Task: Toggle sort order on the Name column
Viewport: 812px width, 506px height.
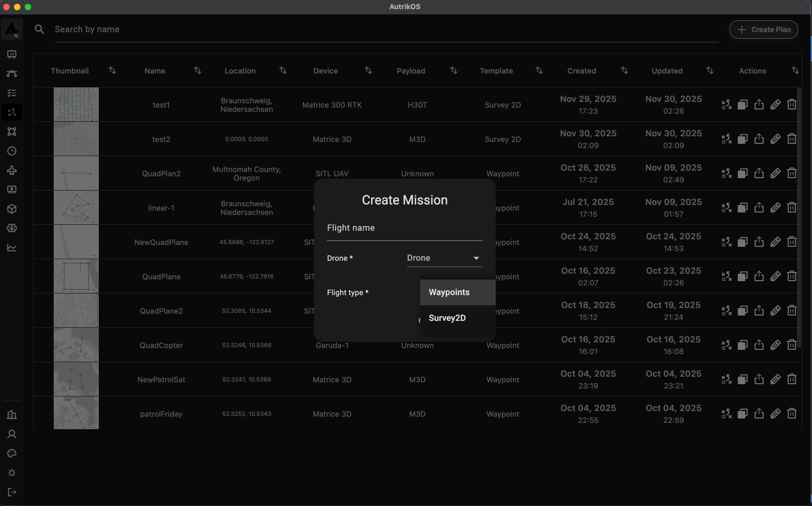Action: (x=197, y=70)
